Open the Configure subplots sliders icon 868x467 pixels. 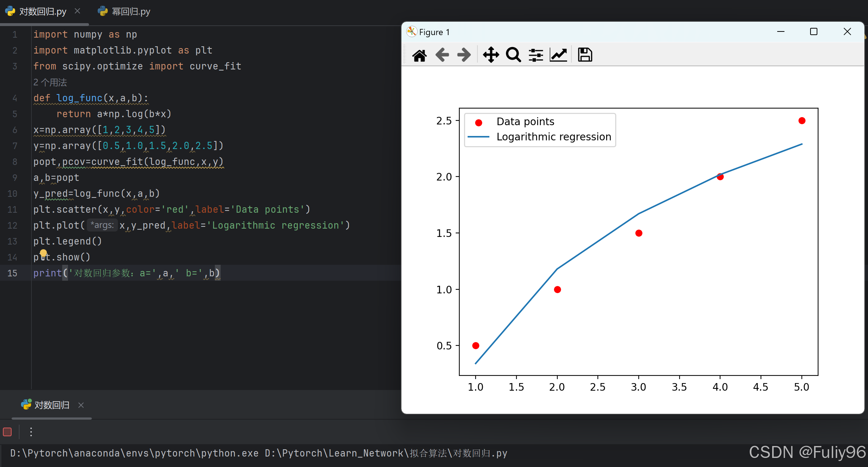pos(536,55)
